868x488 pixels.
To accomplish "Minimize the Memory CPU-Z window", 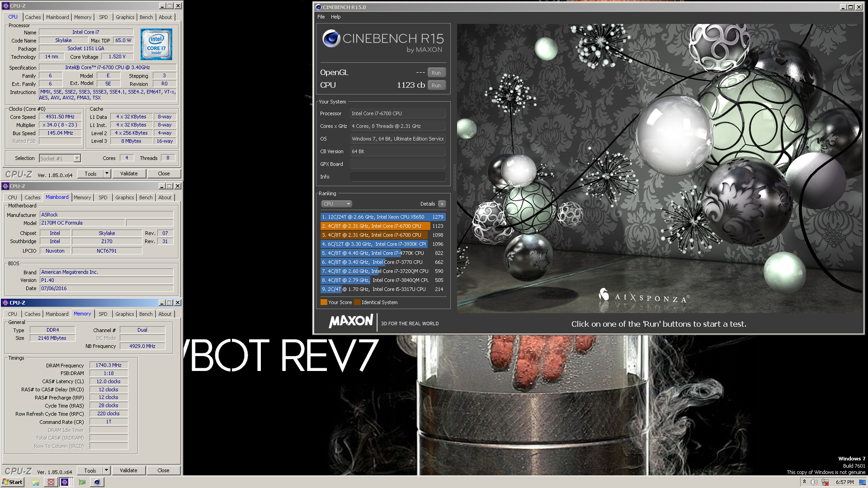I will click(162, 303).
